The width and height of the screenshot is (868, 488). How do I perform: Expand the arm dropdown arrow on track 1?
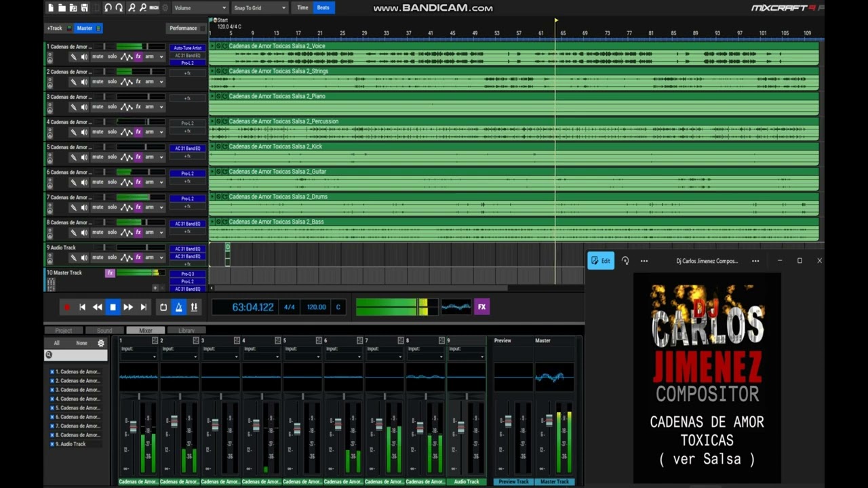(161, 57)
